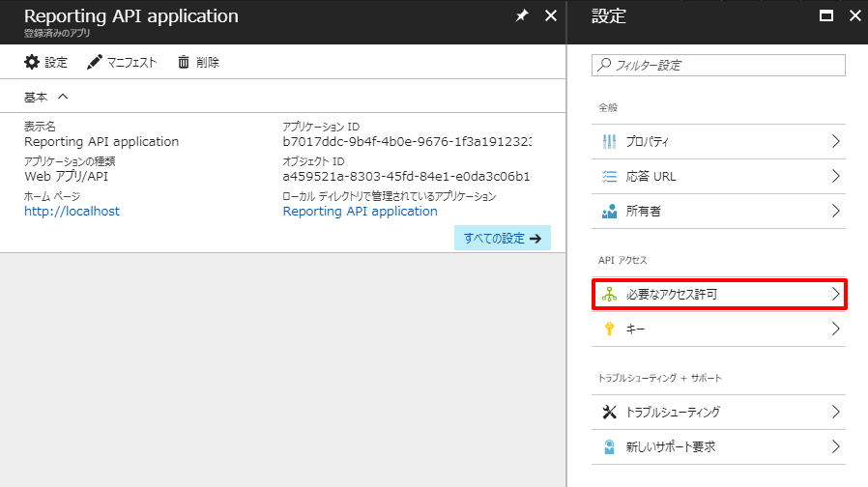This screenshot has width=868, height=487.
Task: Select the オブジェクト ID value text
Action: [407, 177]
